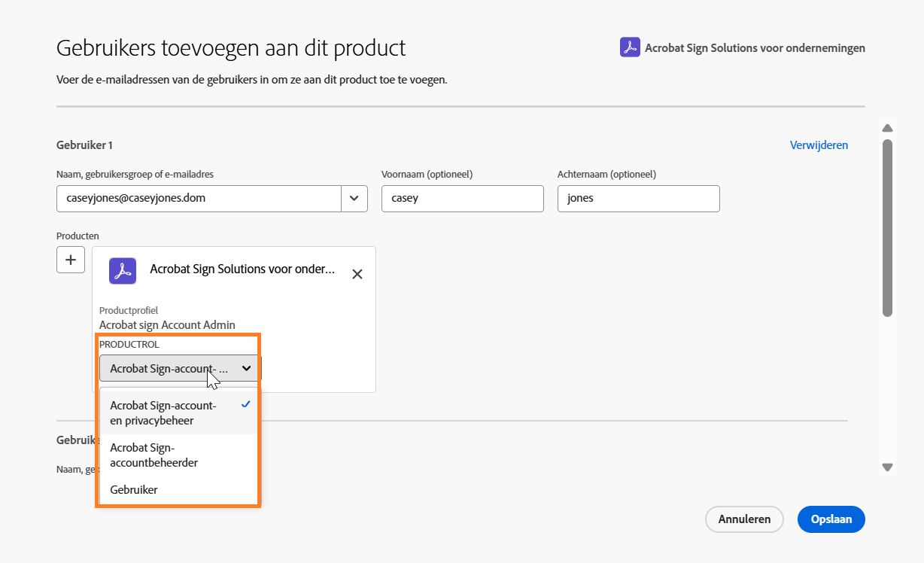Click the scrollbar up arrow icon

pyautogui.click(x=887, y=126)
